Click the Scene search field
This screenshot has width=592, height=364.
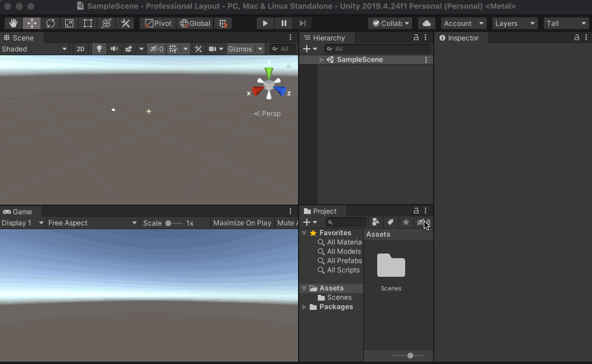(x=283, y=49)
